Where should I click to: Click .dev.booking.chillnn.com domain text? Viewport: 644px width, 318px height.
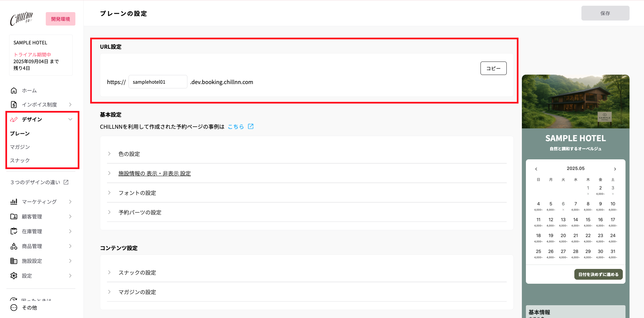(221, 82)
